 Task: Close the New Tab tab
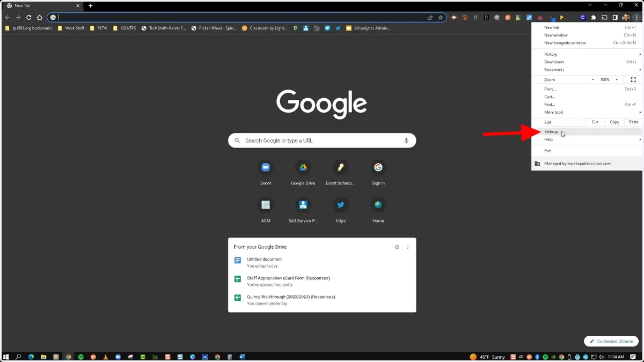click(77, 6)
